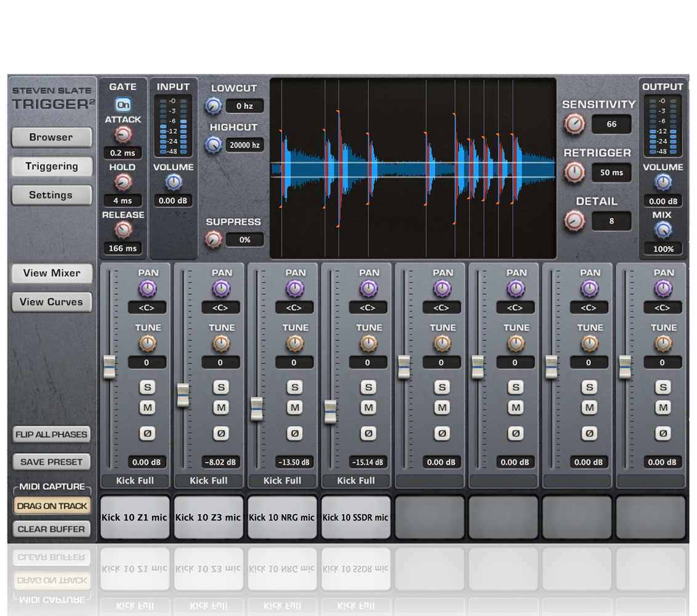Open the Triggering tab
This screenshot has width=697, height=616.
tap(52, 166)
